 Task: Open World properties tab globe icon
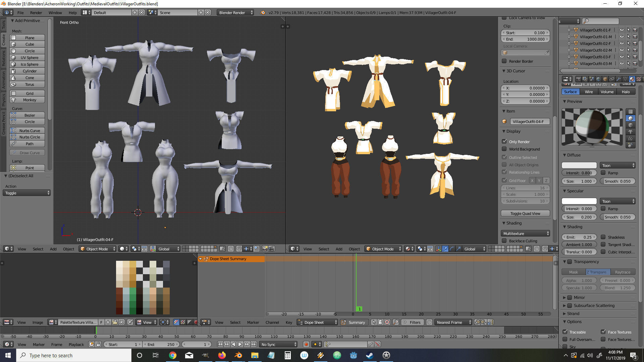(598, 79)
